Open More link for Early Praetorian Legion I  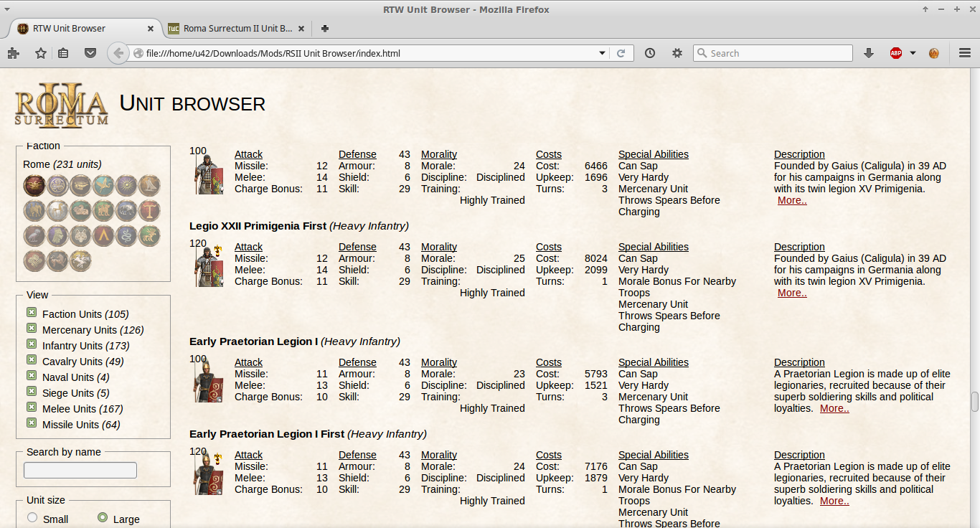click(834, 408)
